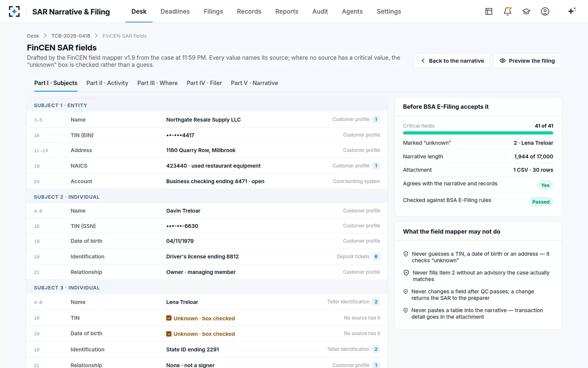Open the notifications bell
This screenshot has height=368, width=588.
point(508,11)
